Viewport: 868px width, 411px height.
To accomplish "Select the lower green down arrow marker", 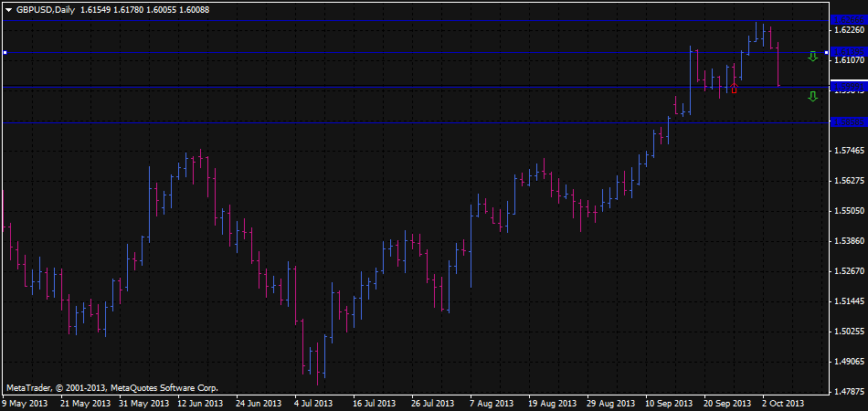I will 812,96.
